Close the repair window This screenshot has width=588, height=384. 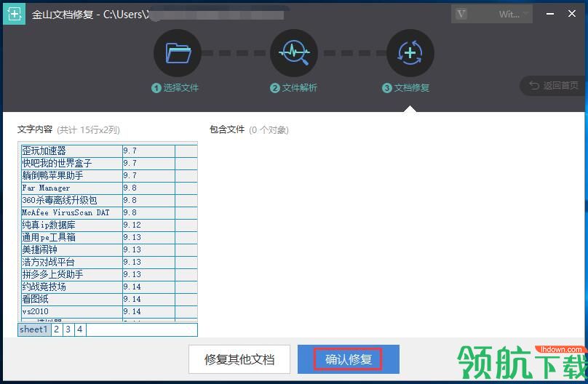coord(572,14)
